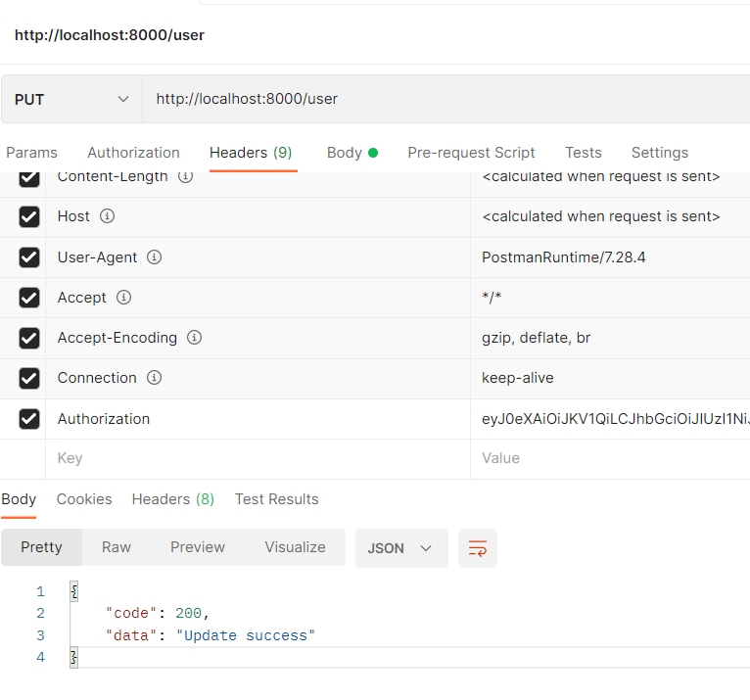Click the empty Key field in headers
Viewport: 750px width, 700px height.
(255, 458)
